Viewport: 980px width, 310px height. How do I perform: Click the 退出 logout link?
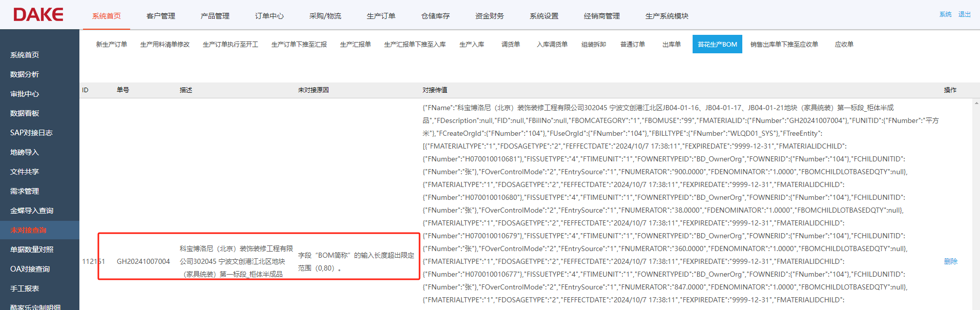tap(964, 14)
